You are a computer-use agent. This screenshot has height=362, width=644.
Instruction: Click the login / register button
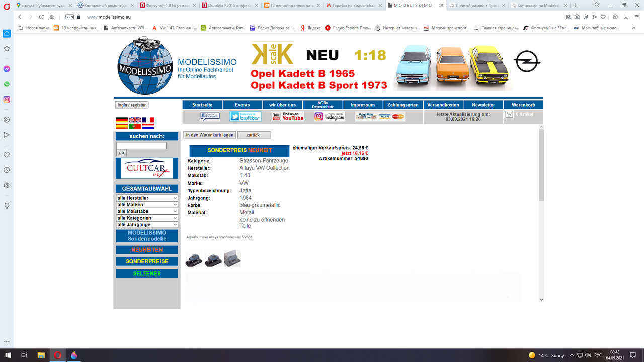click(x=132, y=105)
